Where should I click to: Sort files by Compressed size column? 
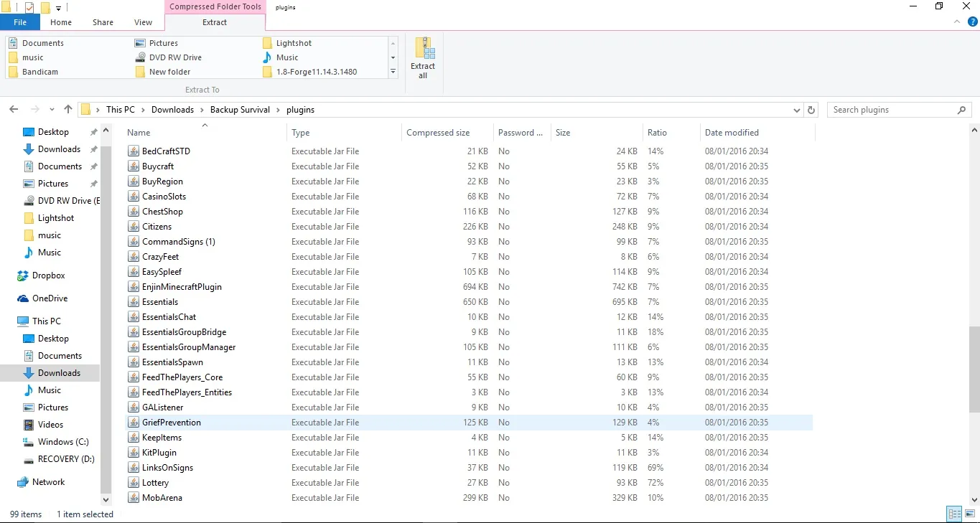(x=438, y=133)
